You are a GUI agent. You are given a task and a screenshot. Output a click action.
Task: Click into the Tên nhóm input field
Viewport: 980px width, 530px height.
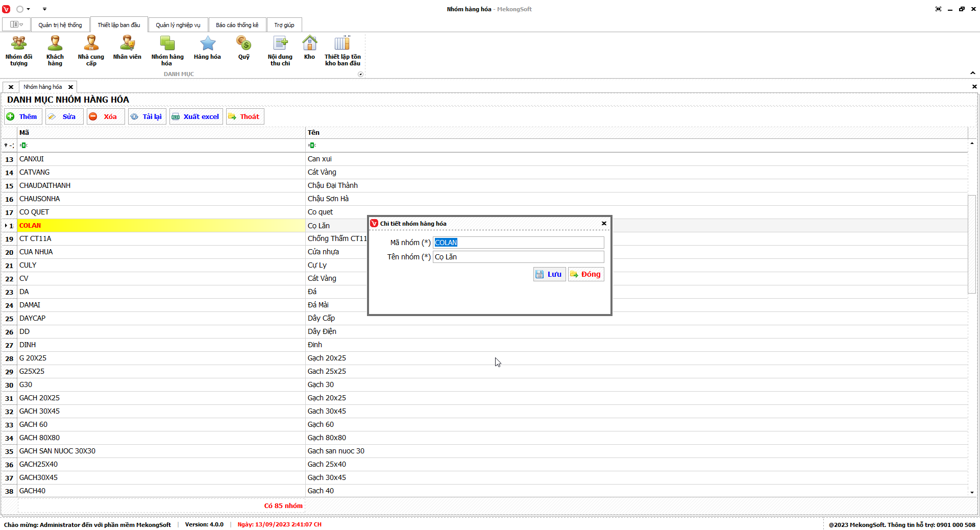tap(518, 257)
